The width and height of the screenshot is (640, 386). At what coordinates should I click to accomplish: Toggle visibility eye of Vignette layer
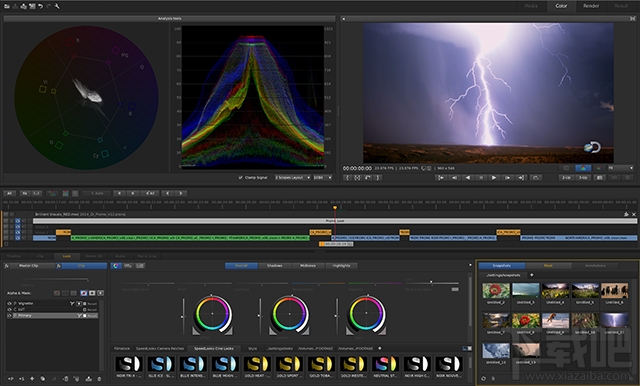click(x=9, y=304)
